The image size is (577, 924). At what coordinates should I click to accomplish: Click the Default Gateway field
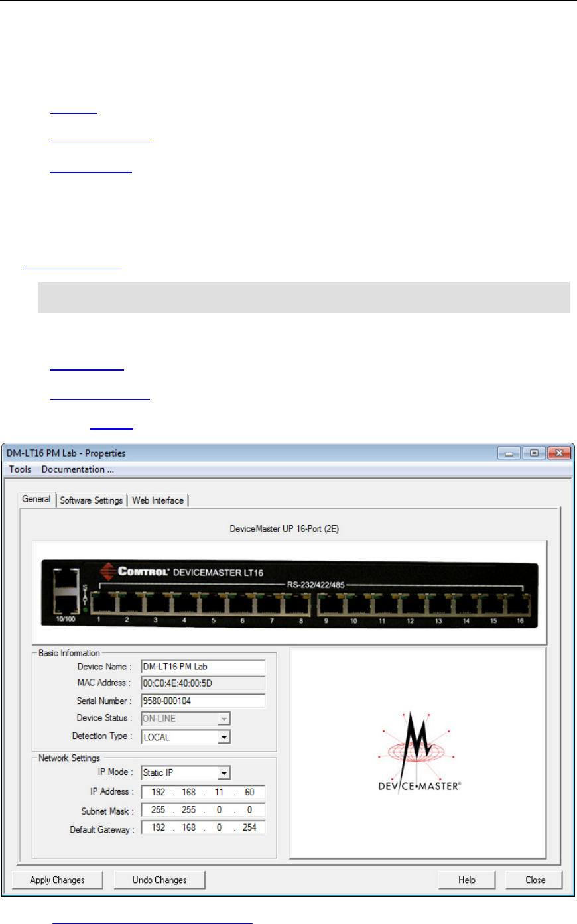pos(203,827)
